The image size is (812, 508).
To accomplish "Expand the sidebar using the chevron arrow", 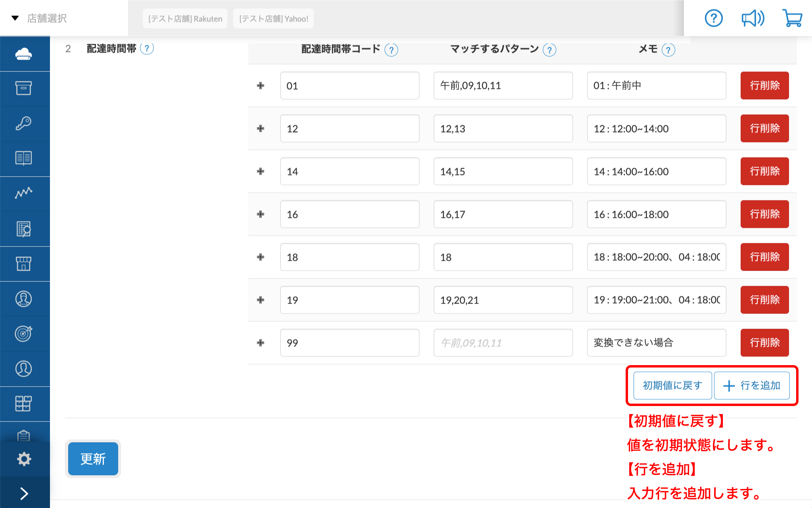I will 24,493.
